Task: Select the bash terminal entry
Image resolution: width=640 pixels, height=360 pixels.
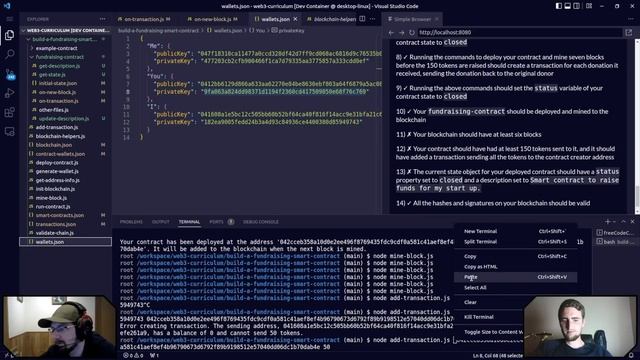Action: tap(616, 242)
